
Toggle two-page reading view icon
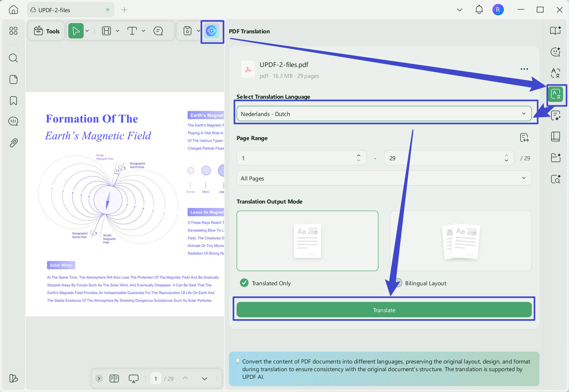click(x=114, y=379)
